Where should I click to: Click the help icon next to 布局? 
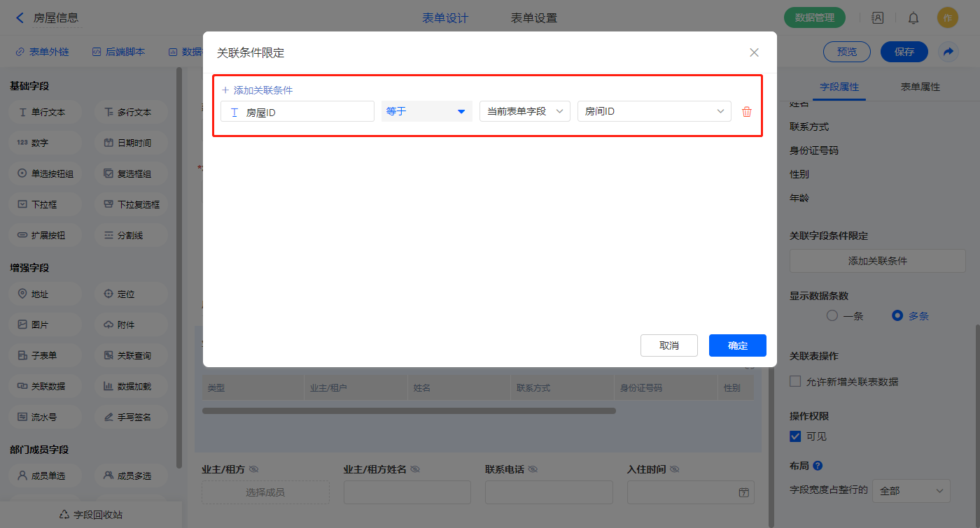818,466
